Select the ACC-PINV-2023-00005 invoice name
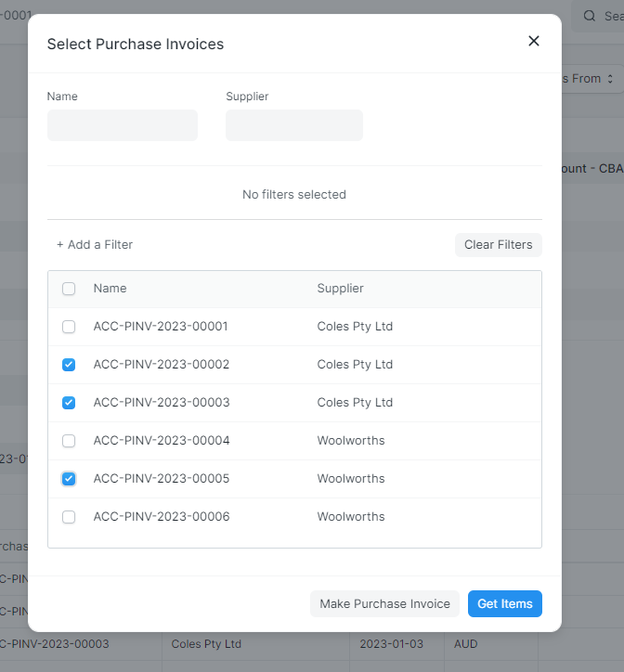Screen dimensions: 624x672 coord(162,479)
